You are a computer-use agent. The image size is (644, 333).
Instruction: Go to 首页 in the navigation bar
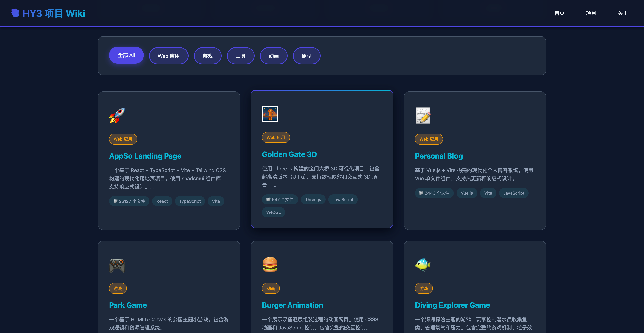(x=559, y=13)
